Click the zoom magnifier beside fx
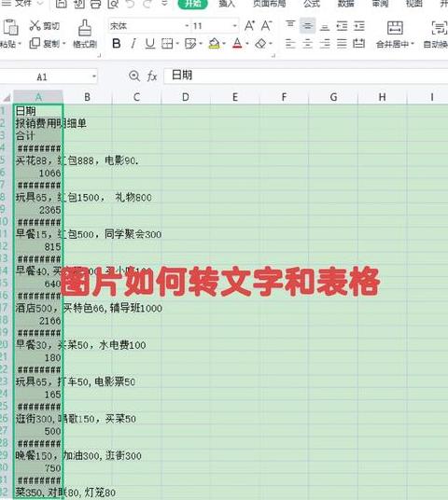This screenshot has width=448, height=500. pos(134,76)
